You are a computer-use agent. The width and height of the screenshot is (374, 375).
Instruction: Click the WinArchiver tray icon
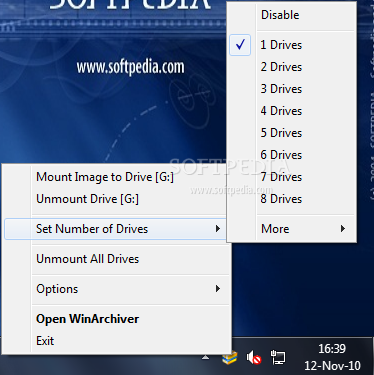click(230, 358)
